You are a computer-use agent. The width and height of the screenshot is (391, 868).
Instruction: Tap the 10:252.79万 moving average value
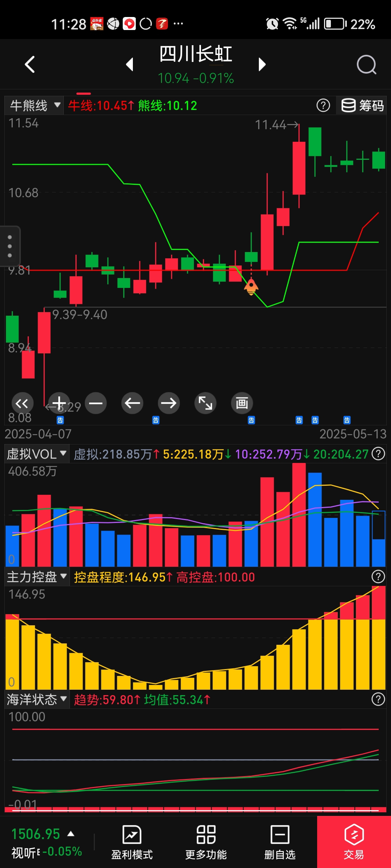(272, 454)
